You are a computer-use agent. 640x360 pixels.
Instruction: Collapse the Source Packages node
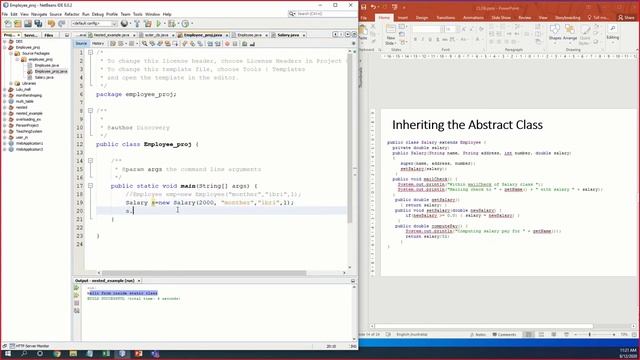11,53
